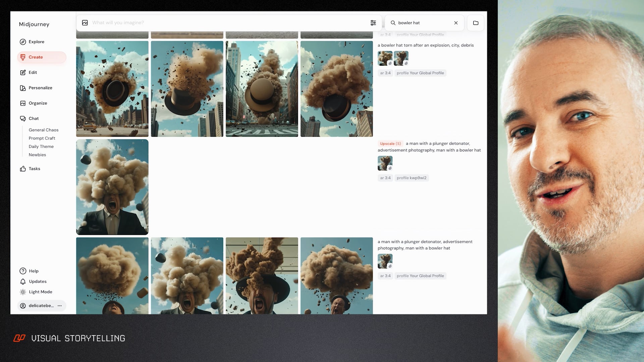Switch to Light Mode

[x=22, y=292]
